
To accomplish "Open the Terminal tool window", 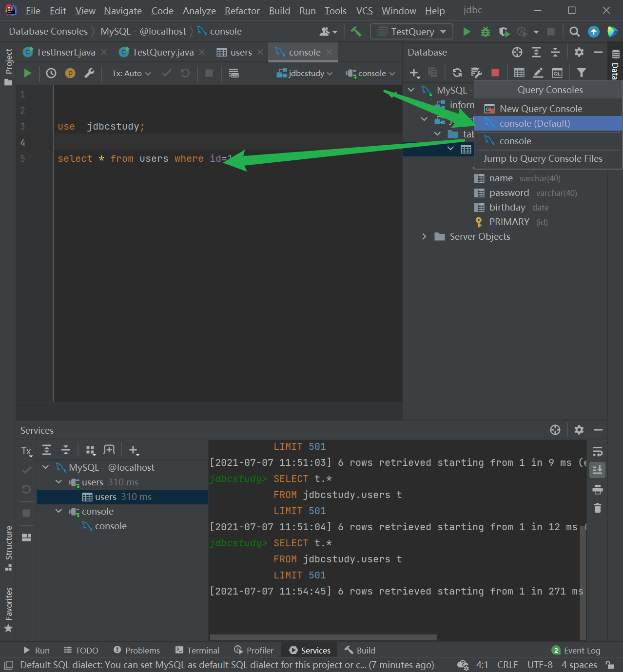I will pos(197,651).
